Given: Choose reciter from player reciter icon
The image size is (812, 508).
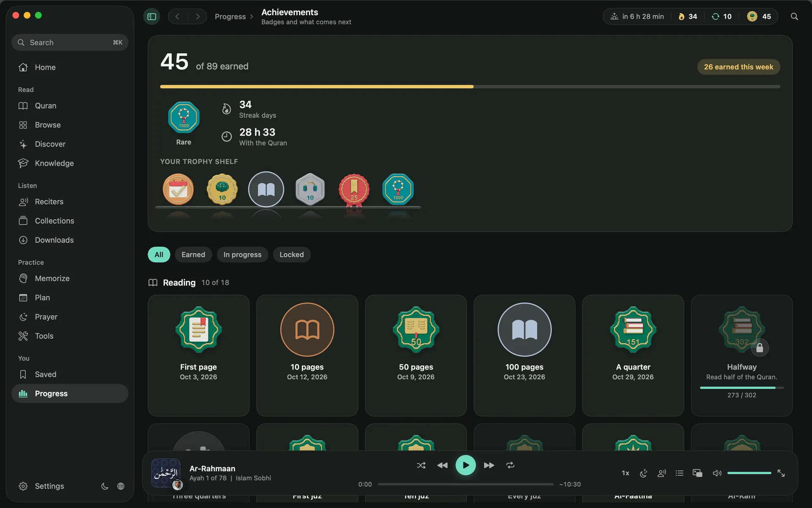Looking at the screenshot, I should [661, 473].
